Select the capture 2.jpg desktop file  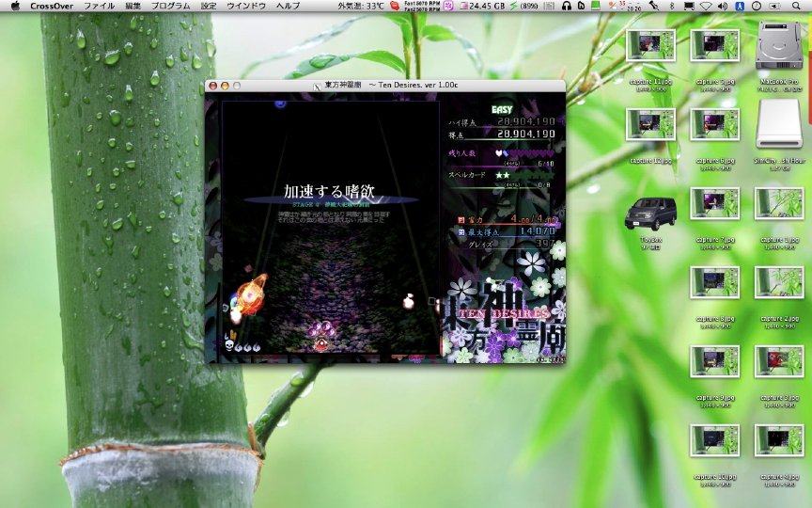779,282
